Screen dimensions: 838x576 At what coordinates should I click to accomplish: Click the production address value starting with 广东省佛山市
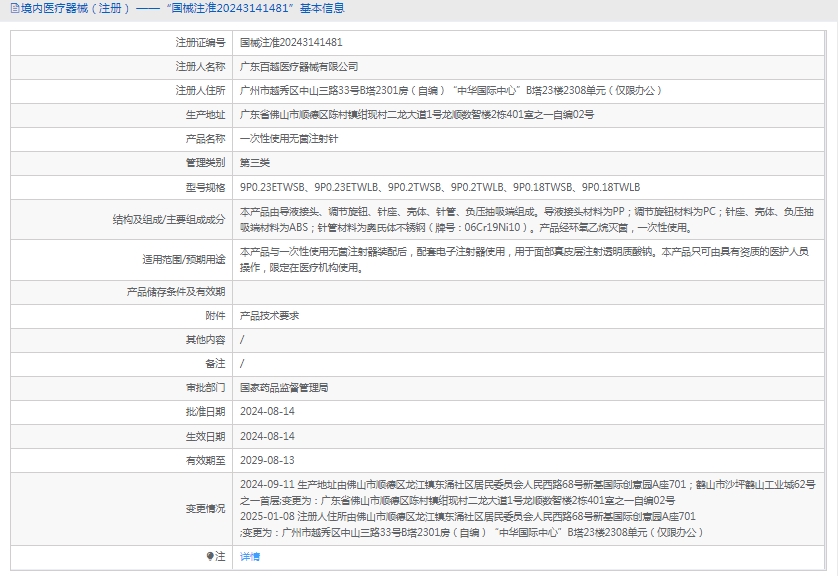click(x=417, y=115)
